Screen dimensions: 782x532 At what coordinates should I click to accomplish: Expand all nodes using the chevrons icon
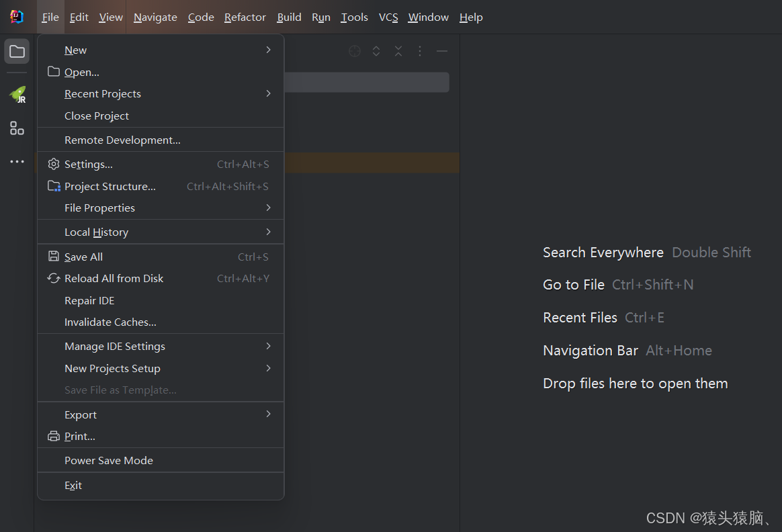376,50
